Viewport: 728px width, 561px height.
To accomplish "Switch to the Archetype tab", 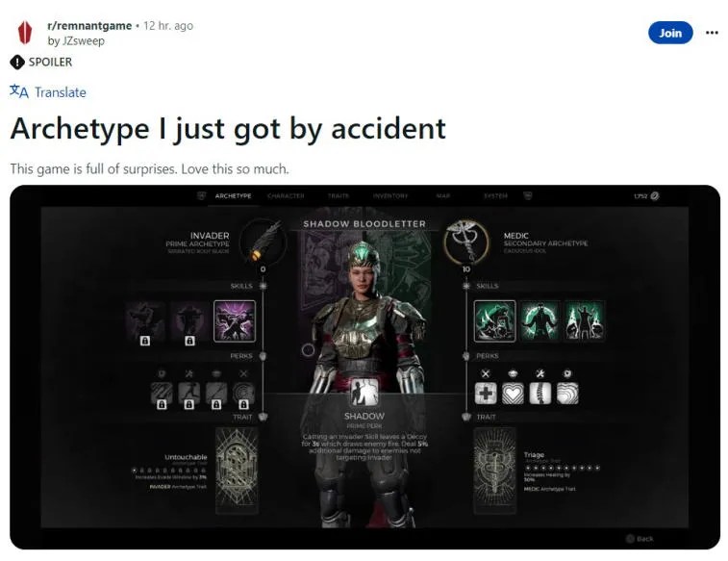I will pos(233,196).
